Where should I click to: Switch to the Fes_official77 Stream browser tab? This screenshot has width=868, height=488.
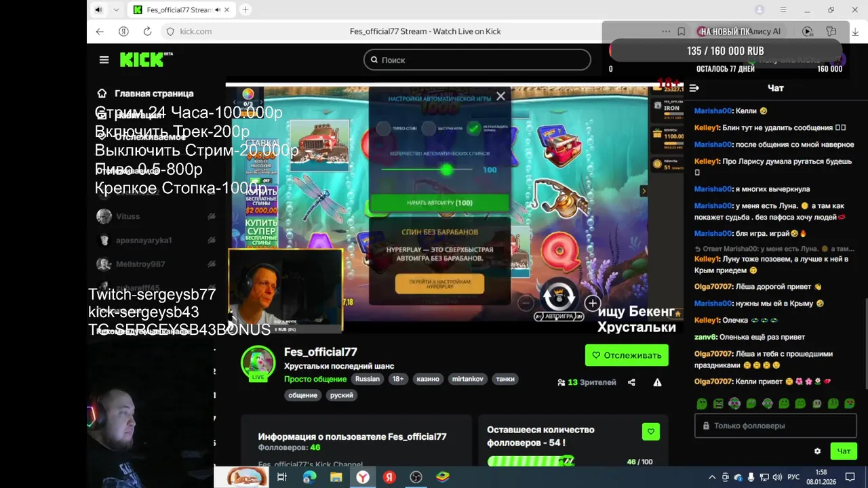point(180,9)
